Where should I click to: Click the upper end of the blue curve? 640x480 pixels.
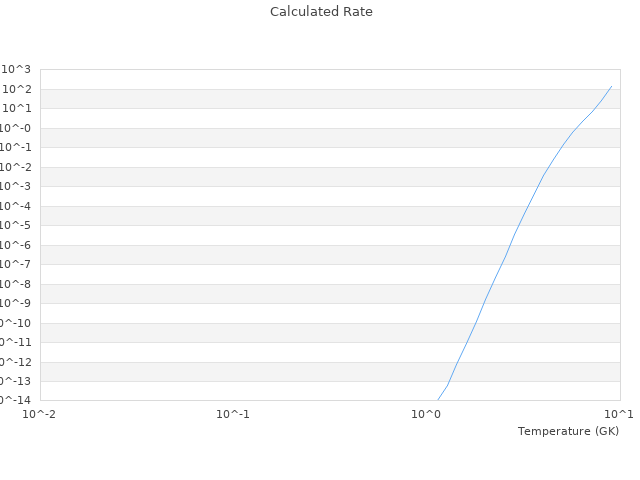[611, 86]
